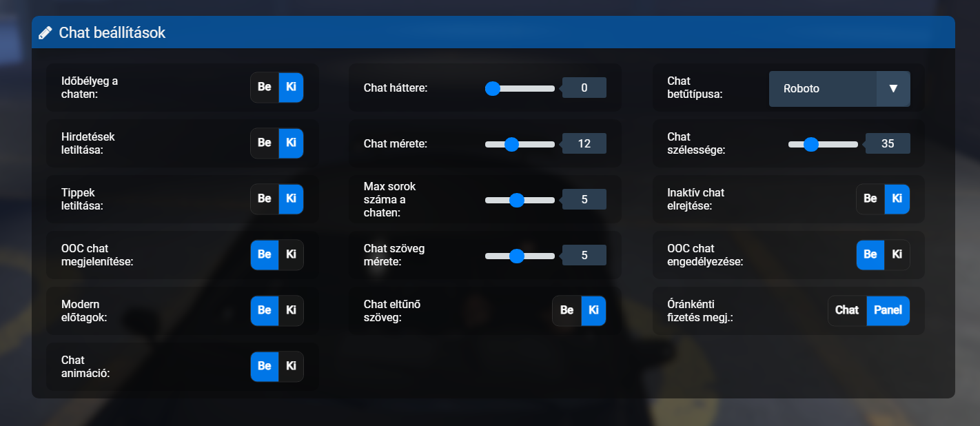Choose Chat for Óránkénti fizetés megj.
The image size is (980, 426).
(x=847, y=310)
